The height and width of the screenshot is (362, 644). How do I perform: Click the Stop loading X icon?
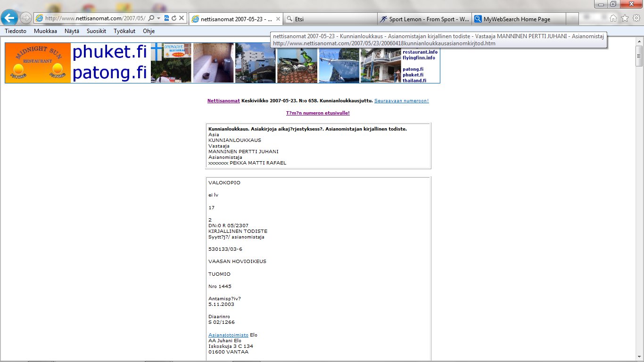tap(182, 18)
